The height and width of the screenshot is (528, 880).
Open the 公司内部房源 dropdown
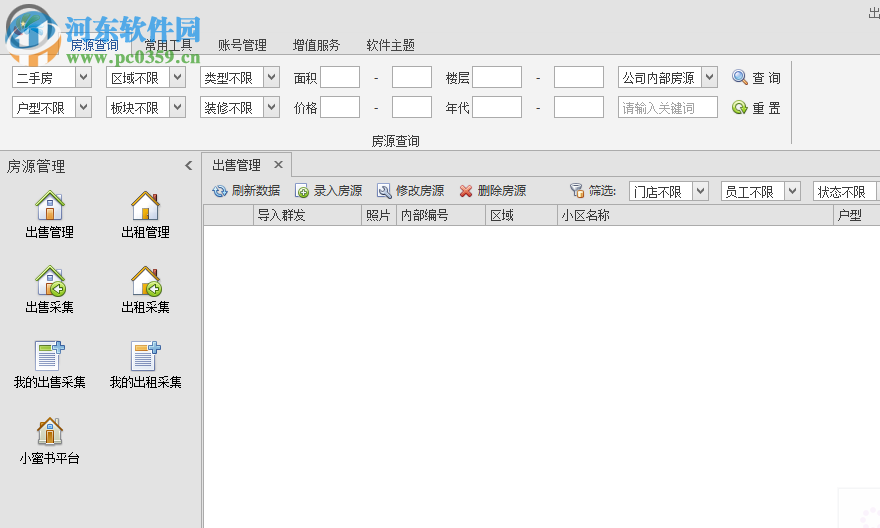(x=710, y=77)
